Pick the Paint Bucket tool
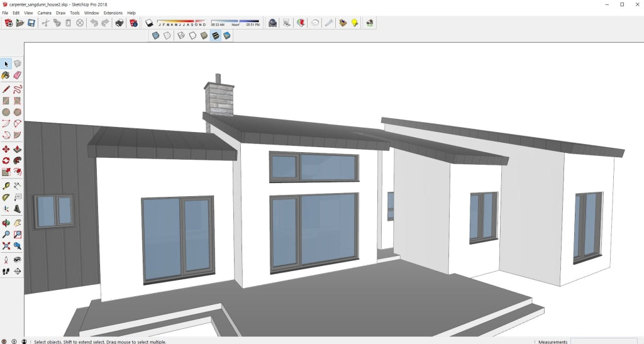Viewport: 644px width, 344px height. tap(6, 75)
